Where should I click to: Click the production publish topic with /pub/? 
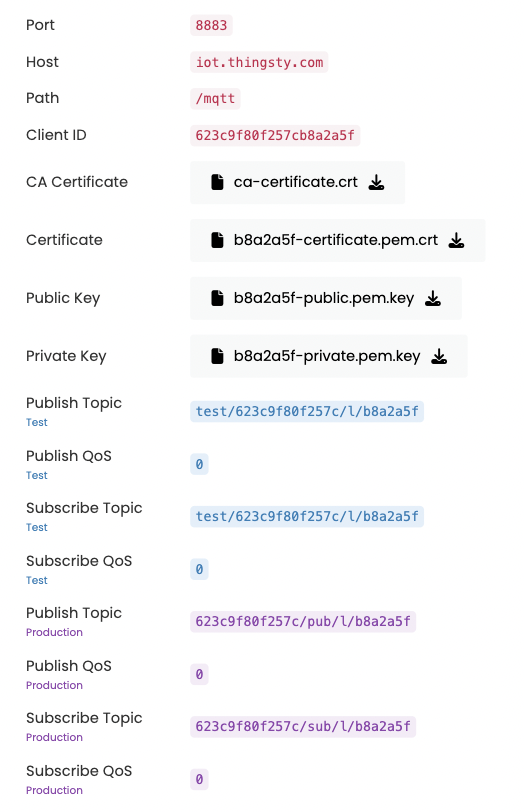(x=303, y=621)
